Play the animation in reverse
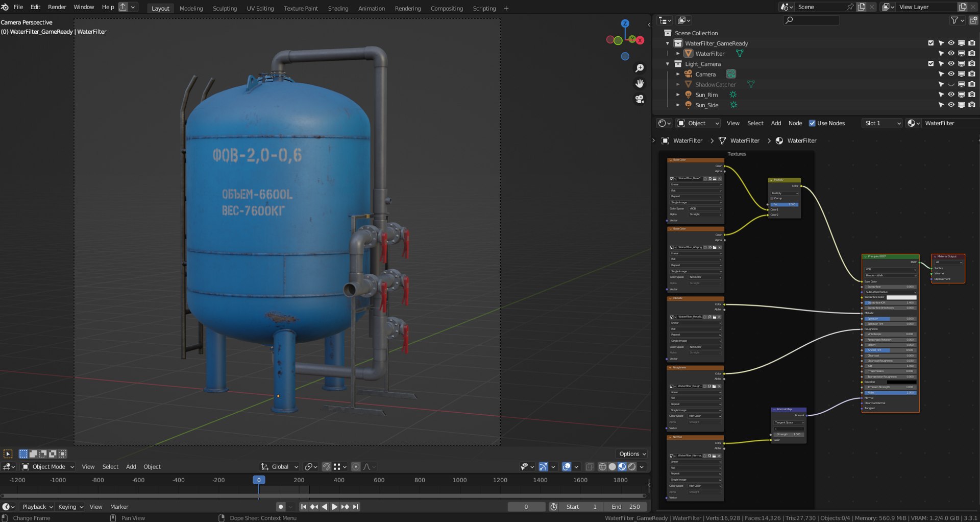 pyautogui.click(x=325, y=507)
